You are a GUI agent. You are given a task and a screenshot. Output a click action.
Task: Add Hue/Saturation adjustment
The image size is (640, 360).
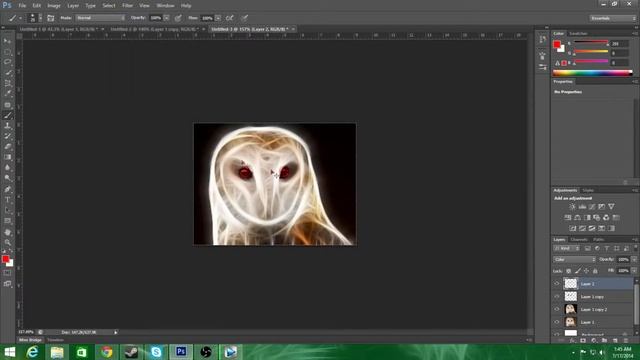coord(568,218)
